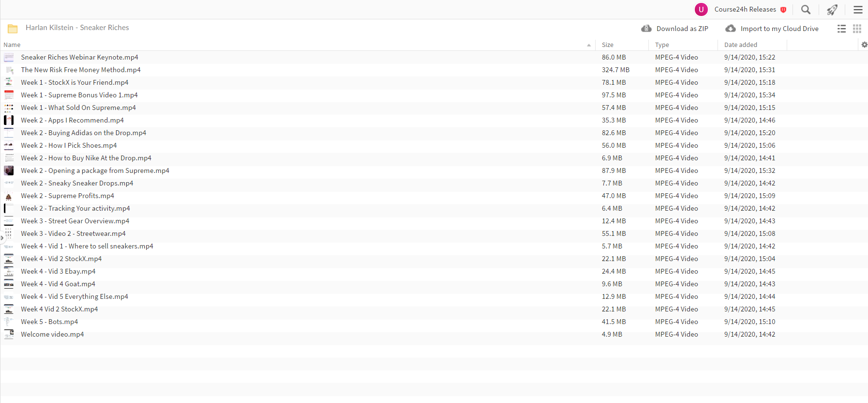868x403 pixels.
Task: Open the hamburger main menu
Action: pos(858,10)
